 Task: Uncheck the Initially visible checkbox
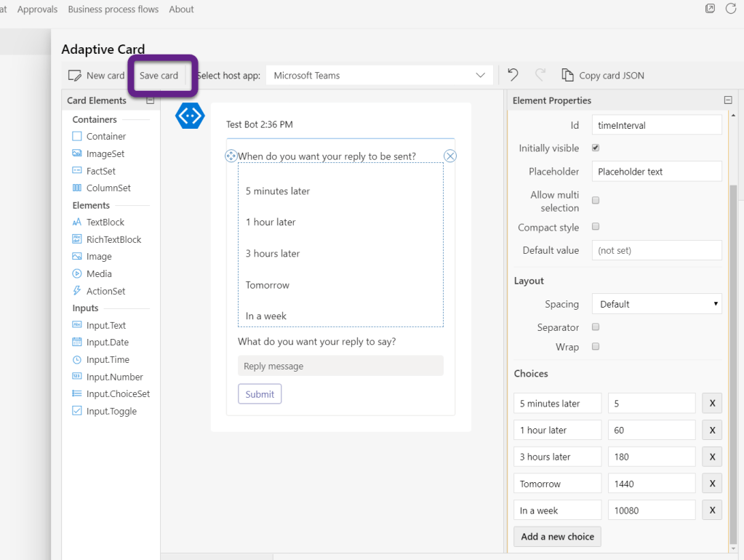(x=596, y=148)
